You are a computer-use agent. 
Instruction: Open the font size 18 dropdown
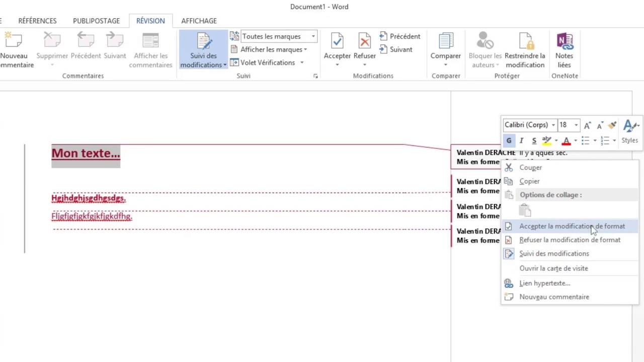coord(576,125)
